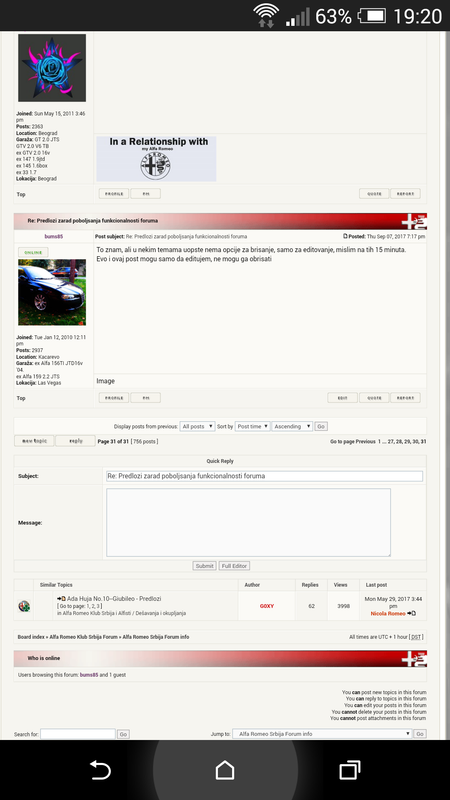Go to page 29
Screen dimensions: 450x800
tap(407, 441)
